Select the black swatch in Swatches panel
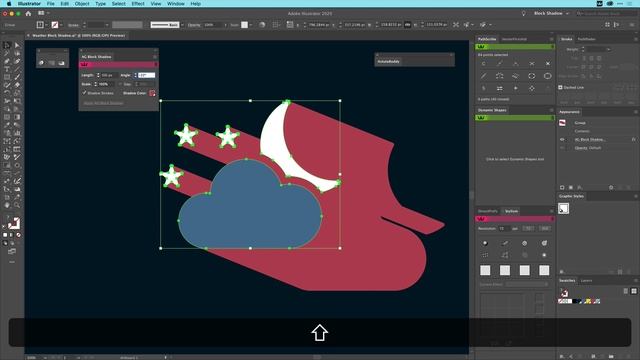 [575, 301]
